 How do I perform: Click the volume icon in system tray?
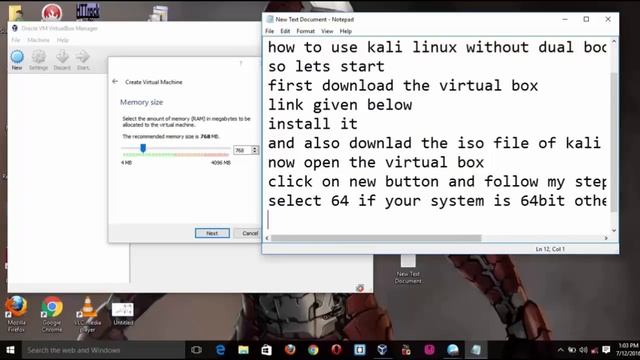click(583, 350)
